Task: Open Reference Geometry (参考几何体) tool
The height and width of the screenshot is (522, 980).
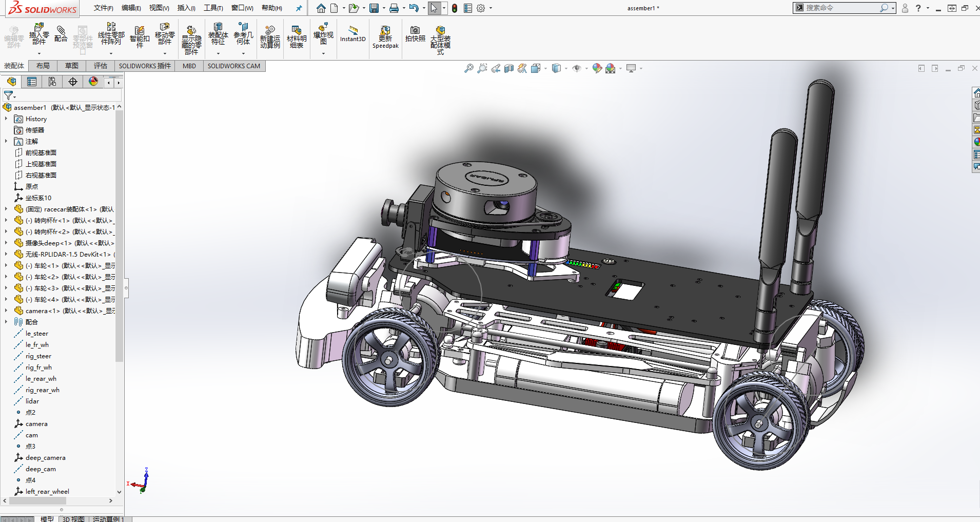Action: pyautogui.click(x=243, y=34)
